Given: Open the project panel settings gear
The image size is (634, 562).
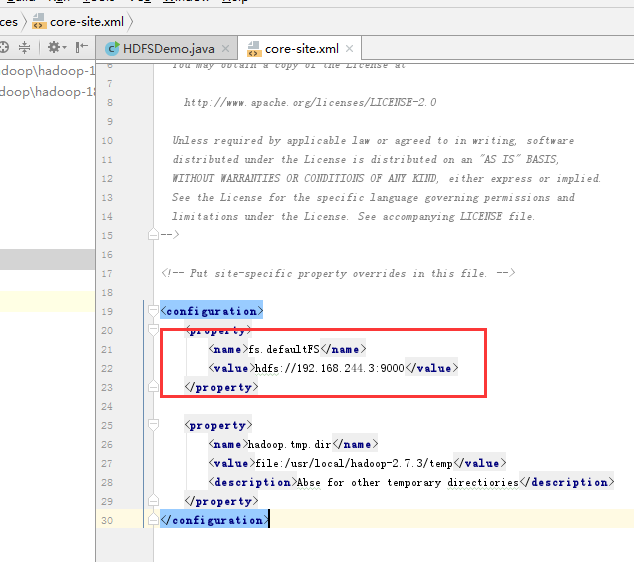Looking at the screenshot, I should click(55, 48).
